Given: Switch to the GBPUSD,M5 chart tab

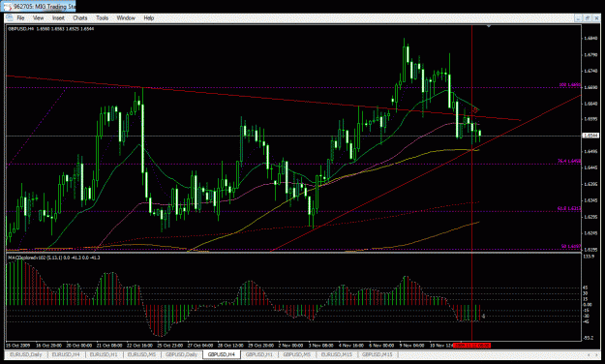Looking at the screenshot, I should click(x=297, y=354).
